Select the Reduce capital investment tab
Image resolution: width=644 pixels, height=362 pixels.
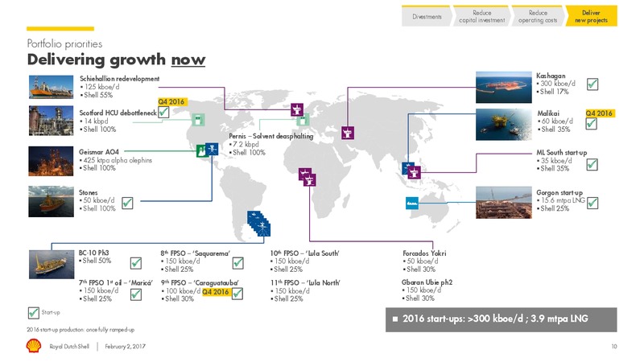[x=481, y=16]
